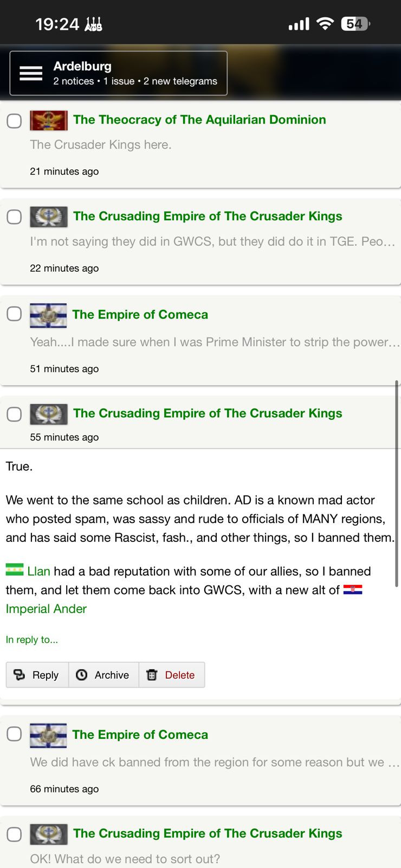Image resolution: width=401 pixels, height=868 pixels.
Task: Expand the 'In reply to...' section
Action: pyautogui.click(x=32, y=640)
